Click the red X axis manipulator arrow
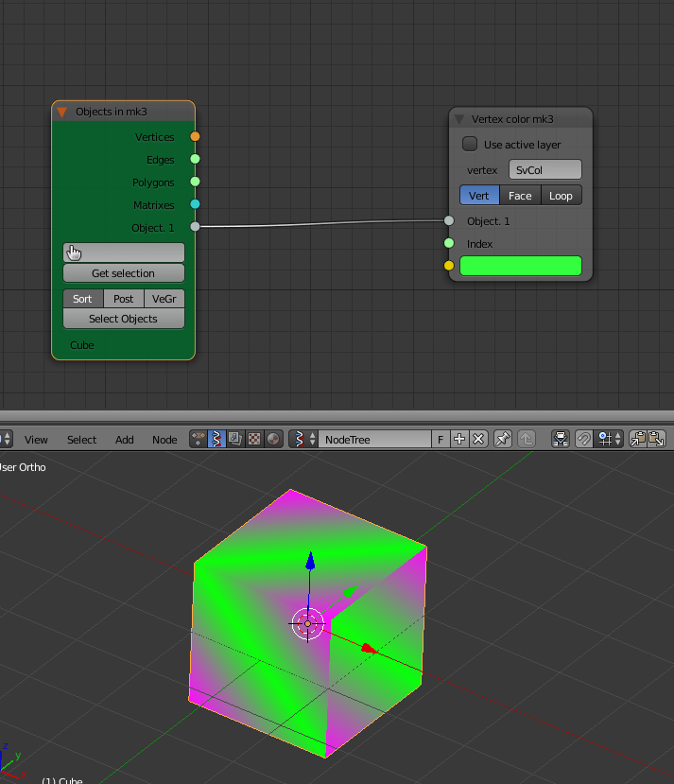 point(370,649)
